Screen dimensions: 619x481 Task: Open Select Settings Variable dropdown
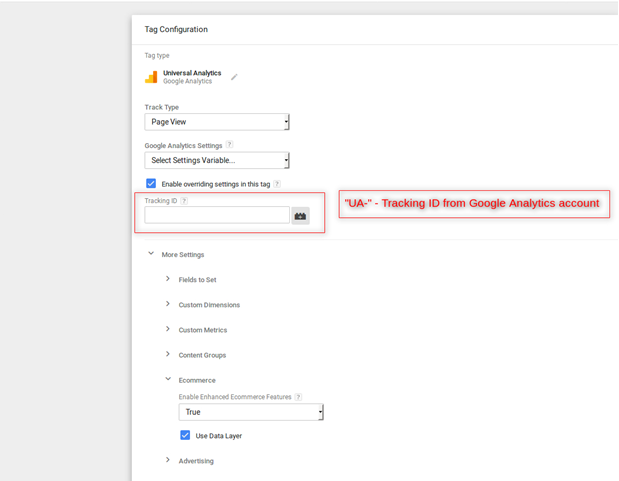coord(217,160)
